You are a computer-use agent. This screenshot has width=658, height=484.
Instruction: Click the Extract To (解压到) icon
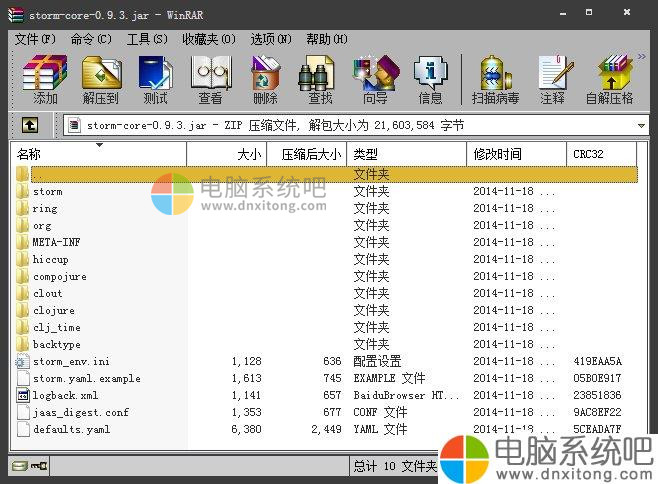tap(101, 79)
